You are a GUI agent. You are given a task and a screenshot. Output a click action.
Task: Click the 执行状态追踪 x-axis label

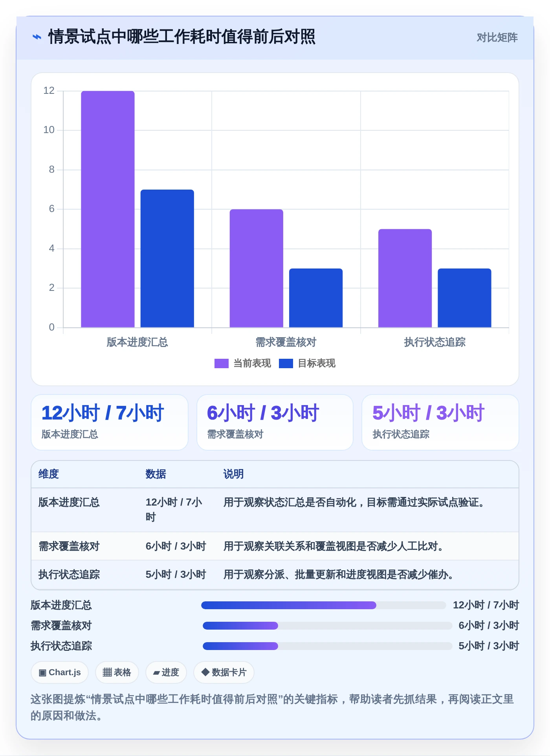434,342
